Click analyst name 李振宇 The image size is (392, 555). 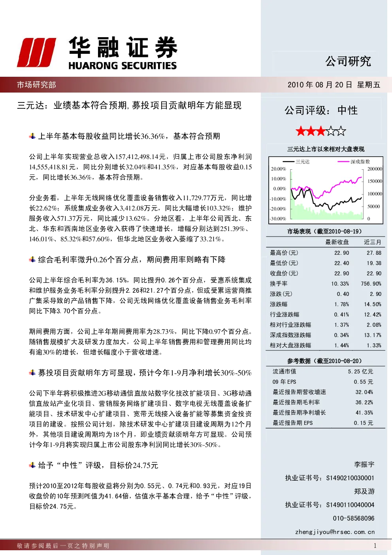click(x=364, y=464)
